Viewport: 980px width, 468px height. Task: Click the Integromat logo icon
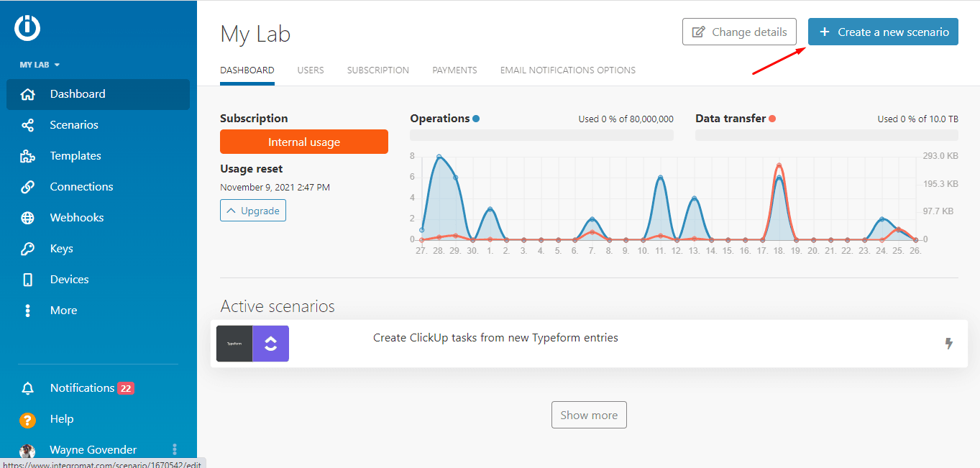tap(27, 28)
